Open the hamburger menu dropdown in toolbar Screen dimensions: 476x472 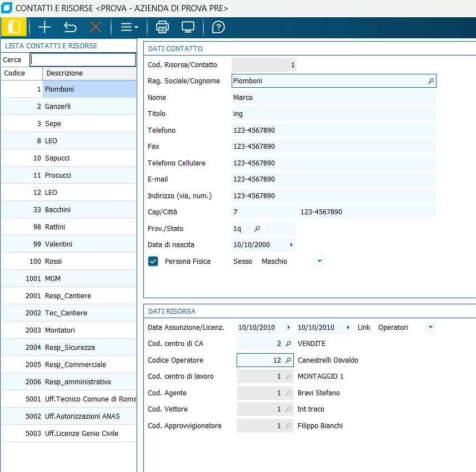point(129,27)
